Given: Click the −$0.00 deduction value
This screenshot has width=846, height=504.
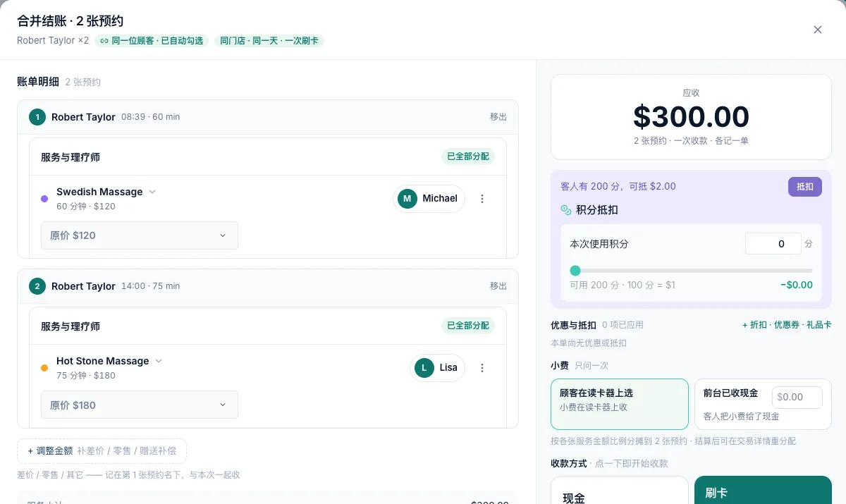Looking at the screenshot, I should pyautogui.click(x=797, y=285).
